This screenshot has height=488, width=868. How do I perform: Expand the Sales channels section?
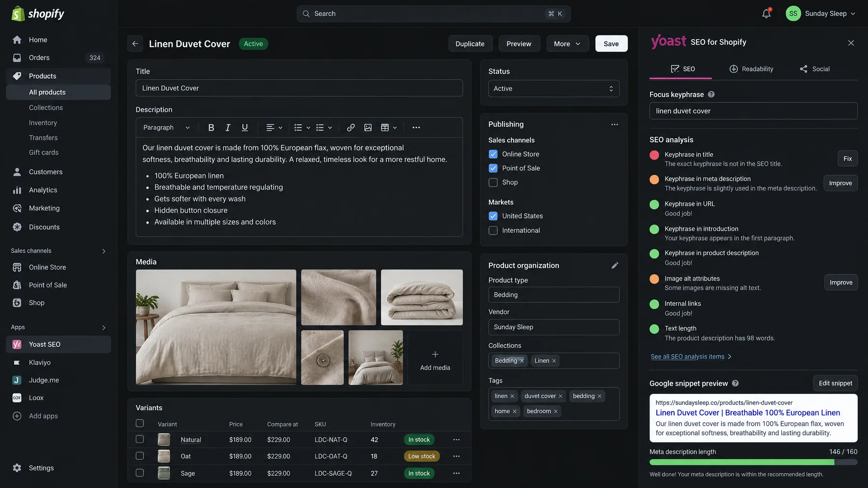pos(104,251)
